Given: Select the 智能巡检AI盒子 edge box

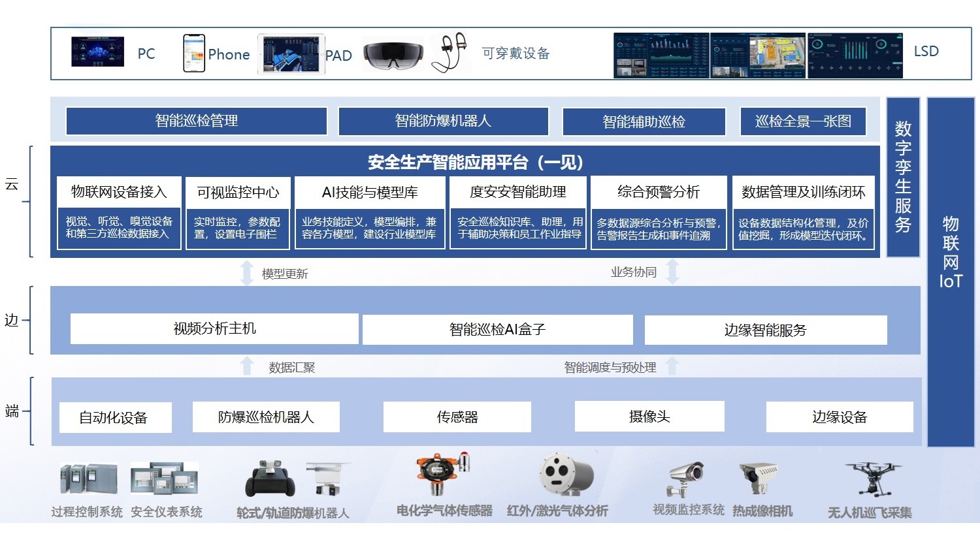Looking at the screenshot, I should [x=497, y=330].
